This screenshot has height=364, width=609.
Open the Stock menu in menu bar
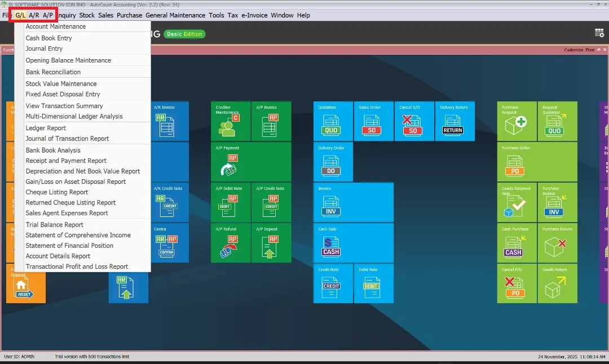click(x=87, y=15)
